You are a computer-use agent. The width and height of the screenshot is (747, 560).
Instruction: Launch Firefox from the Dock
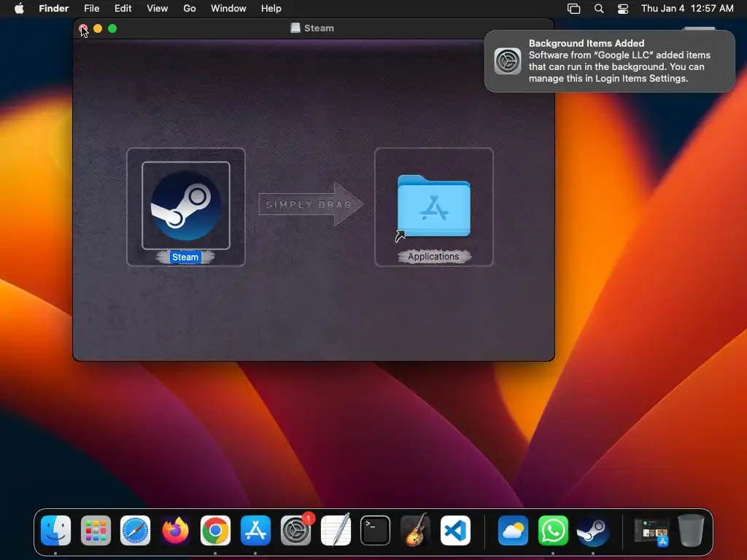pos(175,531)
